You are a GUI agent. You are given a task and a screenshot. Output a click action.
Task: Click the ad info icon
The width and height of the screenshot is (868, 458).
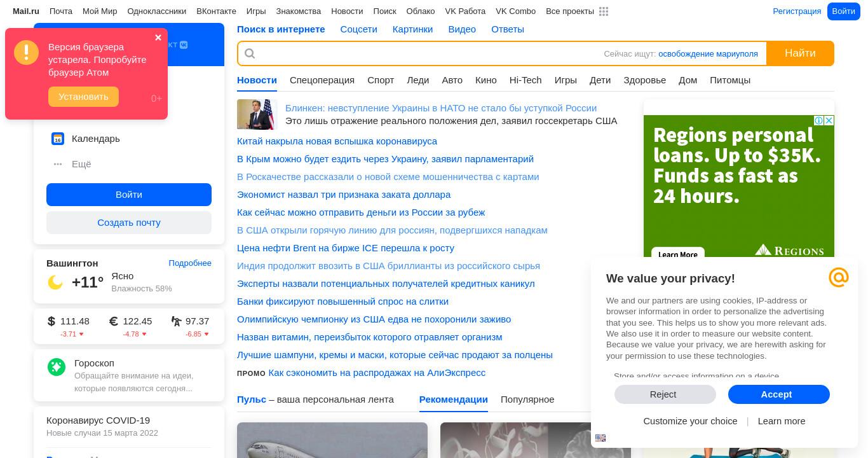pyautogui.click(x=819, y=121)
